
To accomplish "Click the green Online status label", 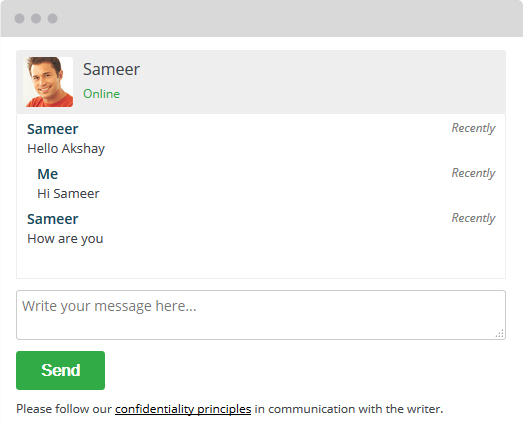I will tap(101, 94).
